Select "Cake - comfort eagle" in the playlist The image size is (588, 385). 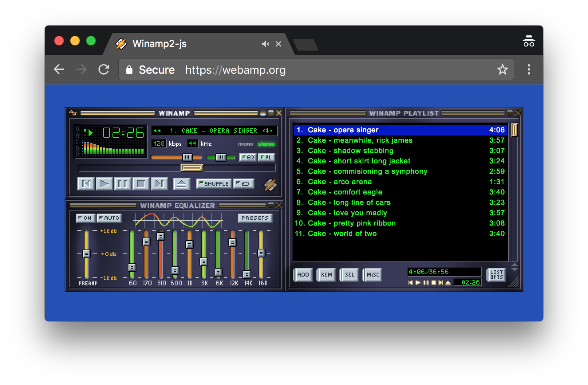[x=345, y=192]
